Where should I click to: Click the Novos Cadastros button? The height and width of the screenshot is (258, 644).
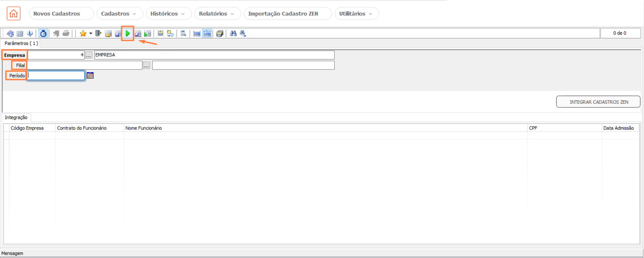tap(57, 14)
